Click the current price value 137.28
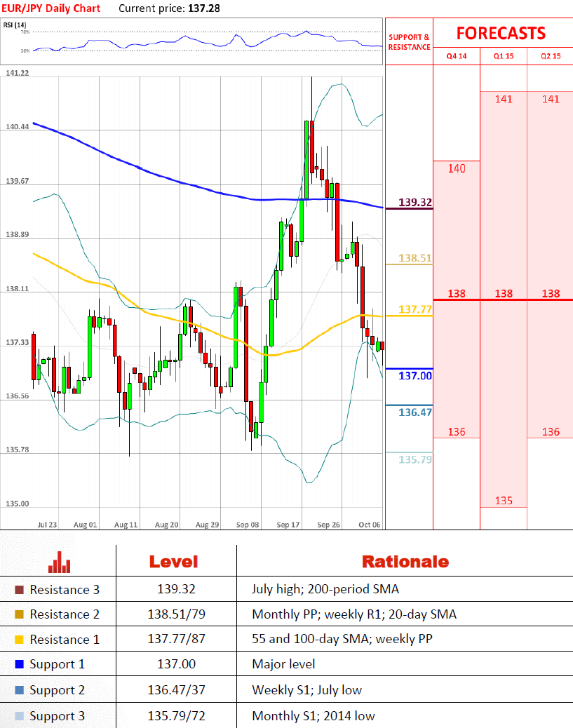Viewport: 573px width, 728px height. pos(204,8)
